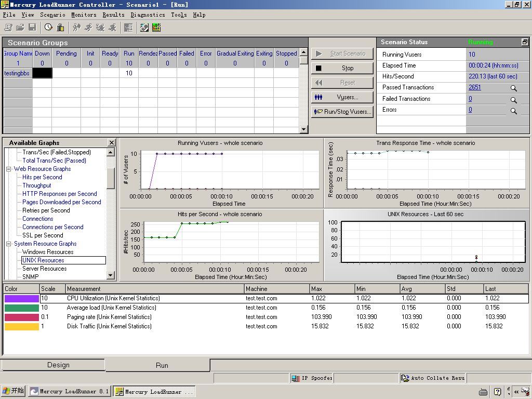Click the passed transactions count 2651 link
Viewport: 532px width, 399px height.
pyautogui.click(x=474, y=87)
